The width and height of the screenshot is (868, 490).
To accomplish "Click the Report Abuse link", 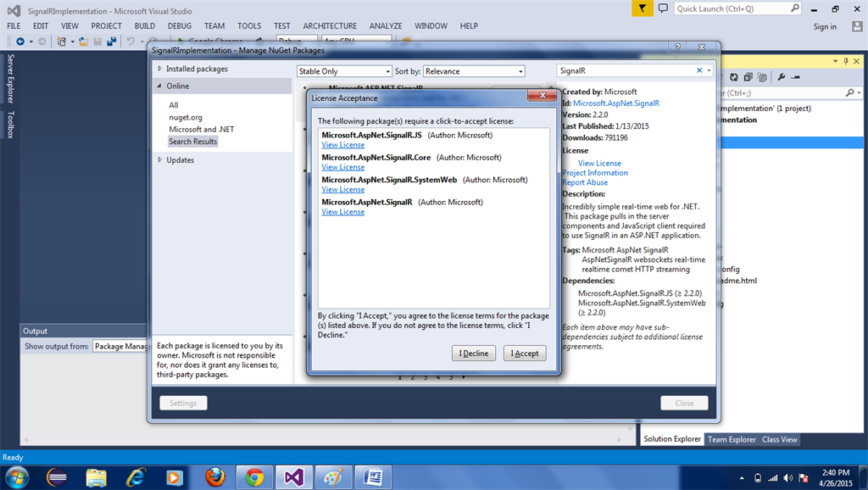I will (585, 182).
